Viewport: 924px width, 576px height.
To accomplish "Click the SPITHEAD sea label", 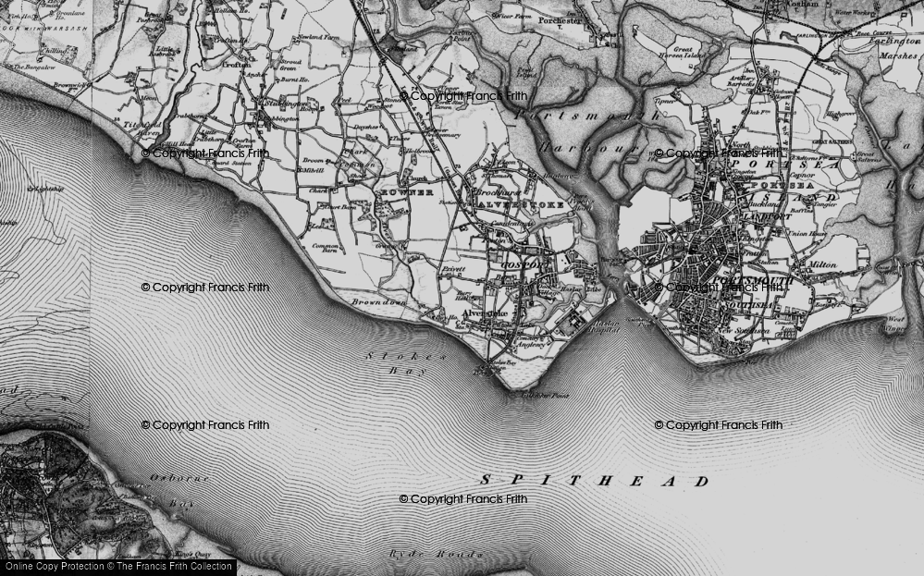I will 595,481.
